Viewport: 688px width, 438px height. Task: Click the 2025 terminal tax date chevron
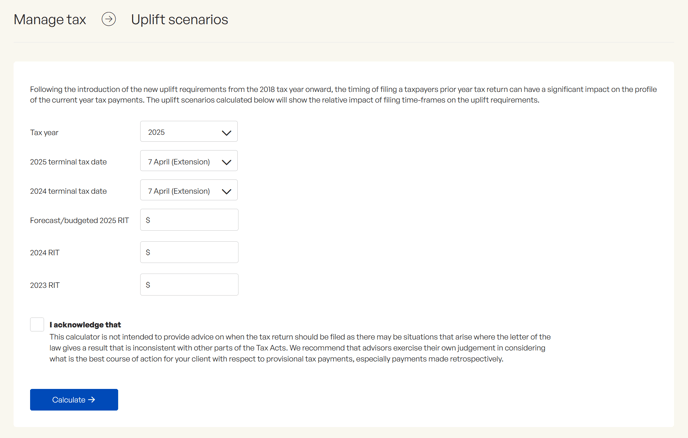(226, 162)
